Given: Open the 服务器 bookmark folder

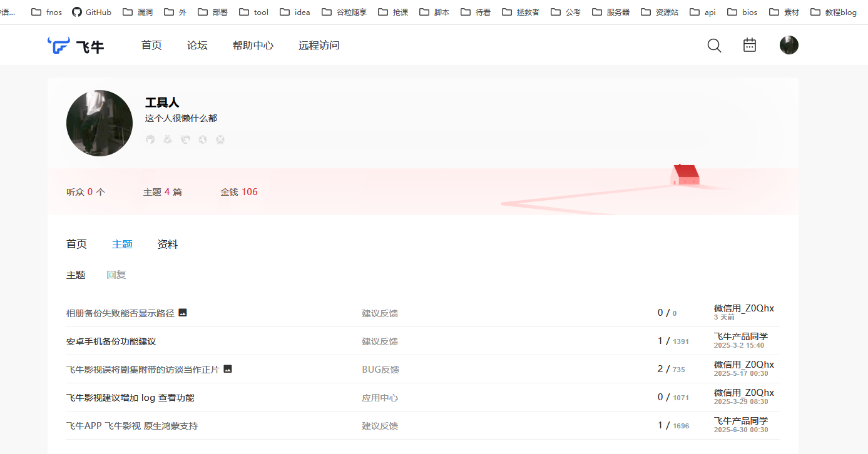Looking at the screenshot, I should [611, 12].
